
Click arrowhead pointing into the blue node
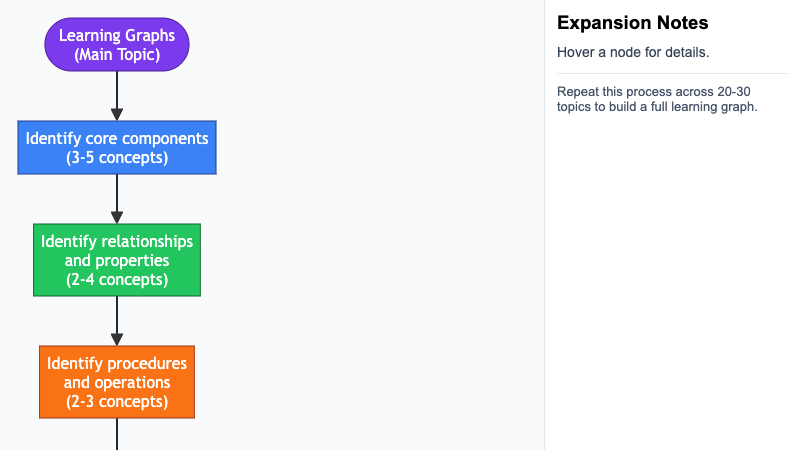click(117, 114)
